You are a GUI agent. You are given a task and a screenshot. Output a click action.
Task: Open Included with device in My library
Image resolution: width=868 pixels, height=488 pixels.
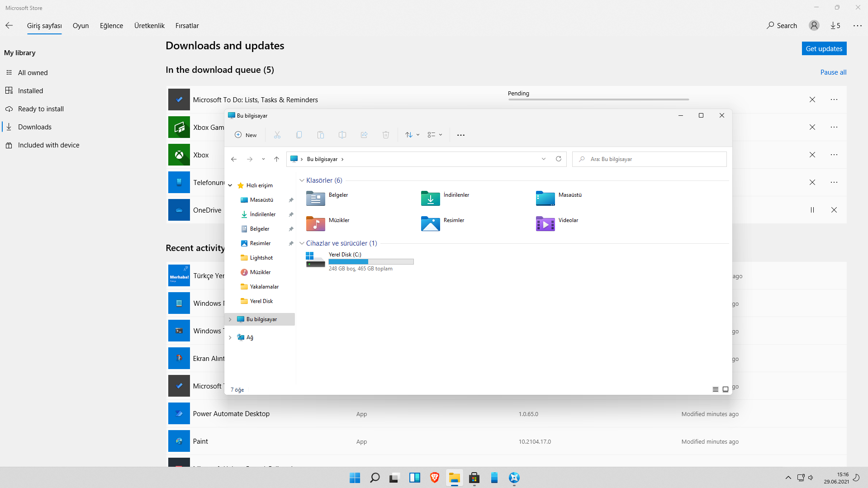(x=48, y=145)
